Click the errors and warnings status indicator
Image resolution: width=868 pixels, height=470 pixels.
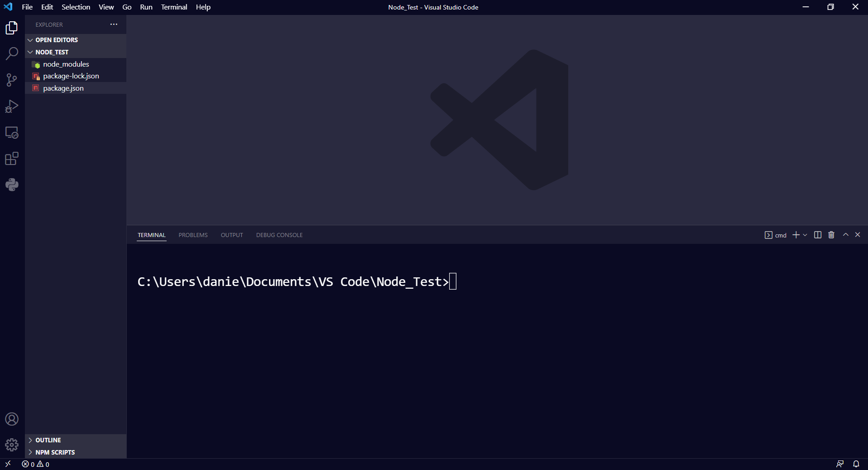click(34, 464)
